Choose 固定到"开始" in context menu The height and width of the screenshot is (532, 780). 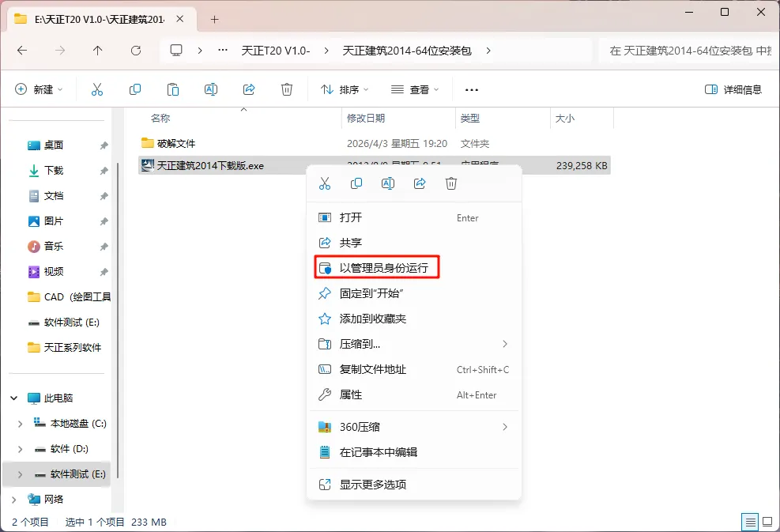point(414,293)
